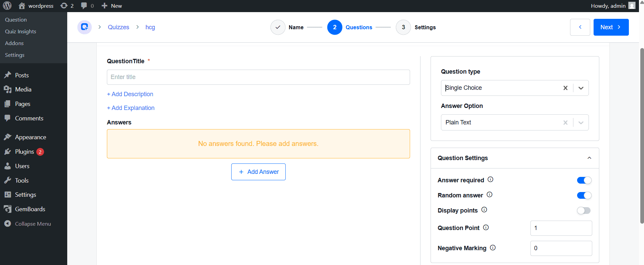This screenshot has height=265, width=644.
Task: Open the comments bubble icon in admin bar
Action: click(84, 6)
